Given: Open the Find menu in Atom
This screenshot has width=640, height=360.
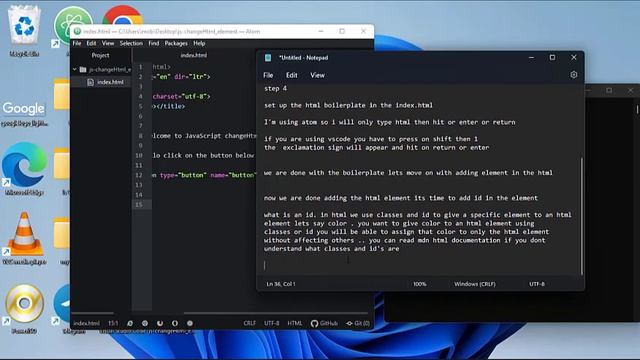Looking at the screenshot, I should pyautogui.click(x=153, y=43).
